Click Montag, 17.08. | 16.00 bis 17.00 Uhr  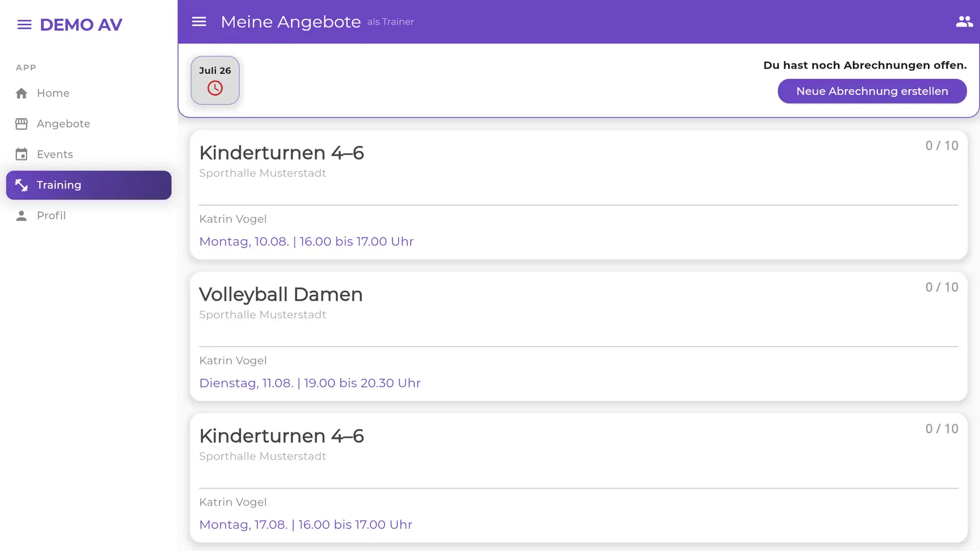pos(306,525)
